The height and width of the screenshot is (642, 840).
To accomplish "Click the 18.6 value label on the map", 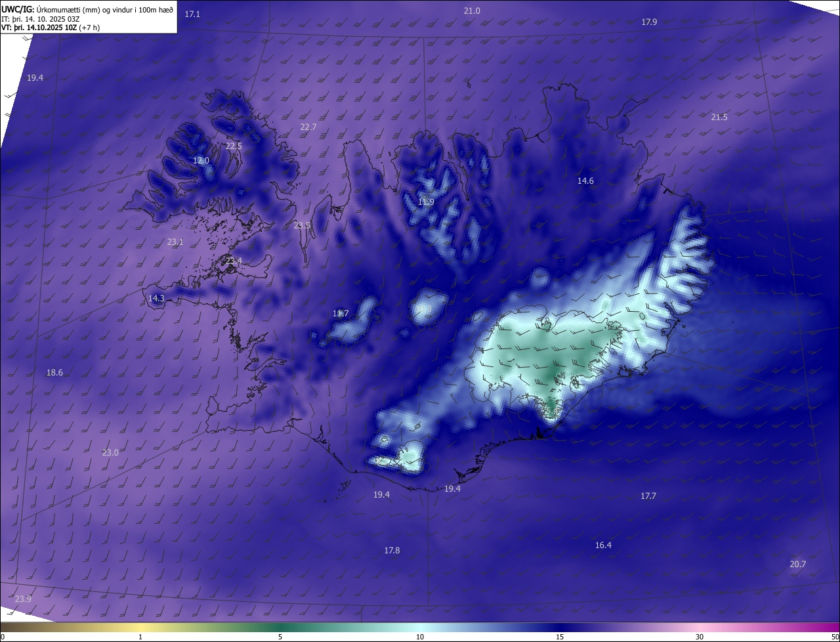I will tap(54, 372).
